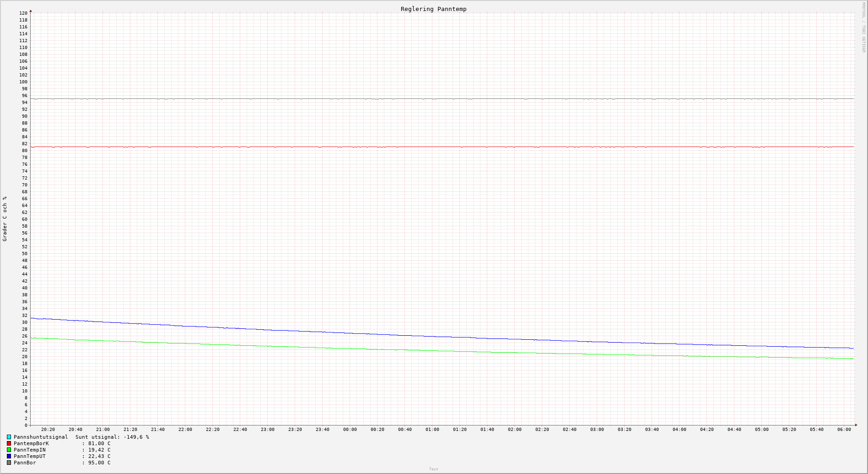This screenshot has height=474, width=868.
Task: Click the blue PannTempUT legend swatch
Action: [x=9, y=456]
